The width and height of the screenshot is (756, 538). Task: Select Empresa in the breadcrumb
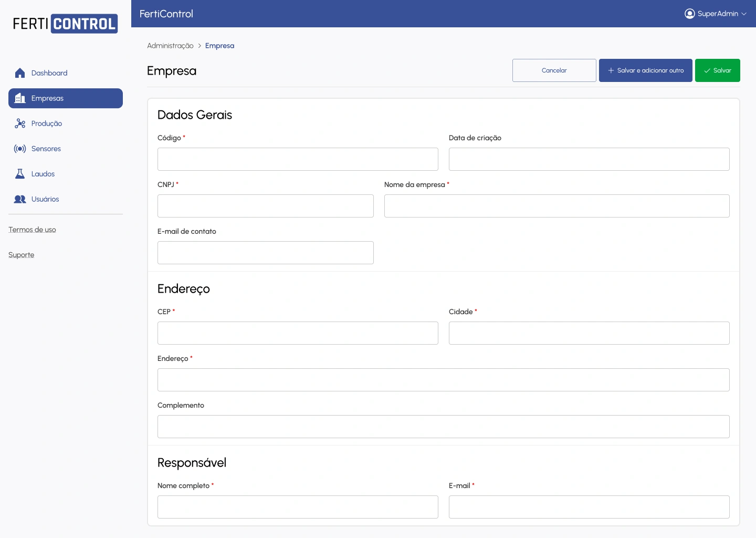coord(219,46)
